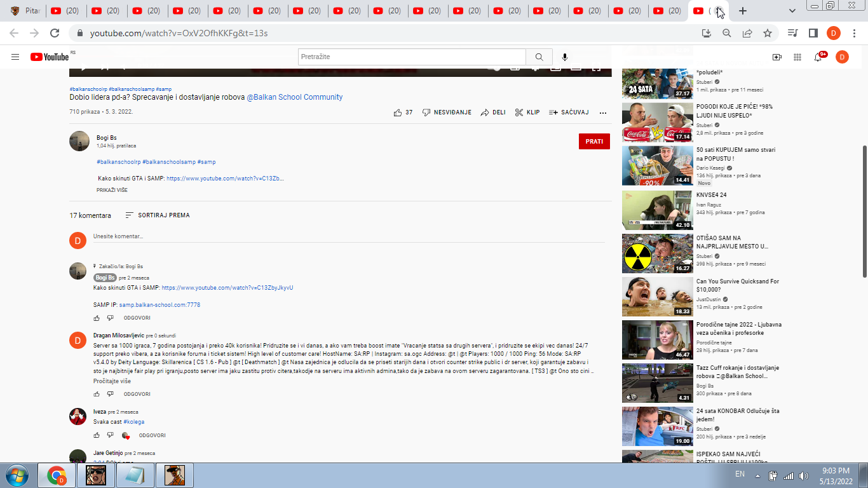Open Chrome three-dot menu
Image resolution: width=868 pixels, height=488 pixels.
click(x=854, y=33)
